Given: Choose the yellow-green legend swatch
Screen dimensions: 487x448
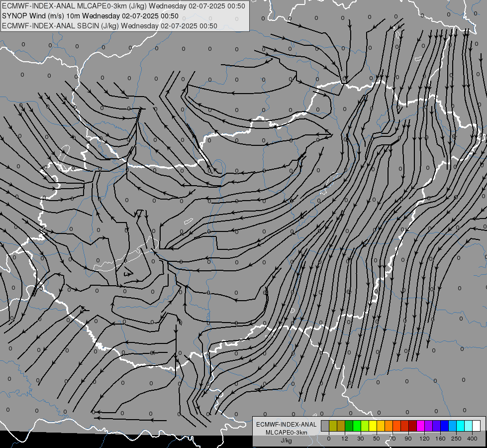Looking at the screenshot, I should coord(365,426).
